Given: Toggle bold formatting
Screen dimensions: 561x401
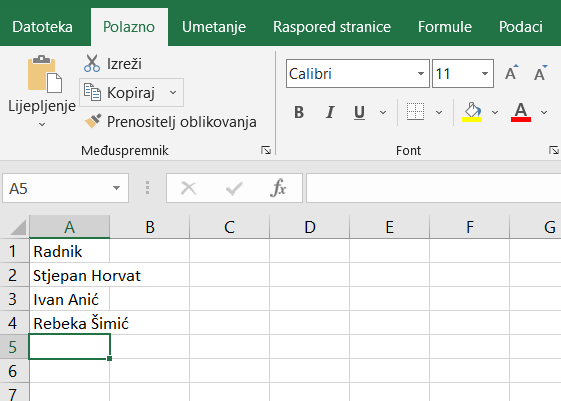Looking at the screenshot, I should (299, 112).
